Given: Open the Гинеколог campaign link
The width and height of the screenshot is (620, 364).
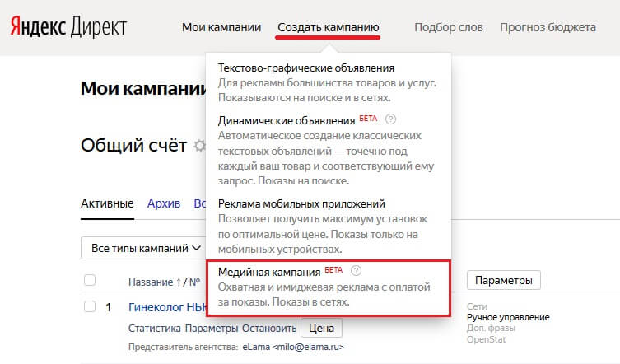Looking at the screenshot, I should click(168, 307).
